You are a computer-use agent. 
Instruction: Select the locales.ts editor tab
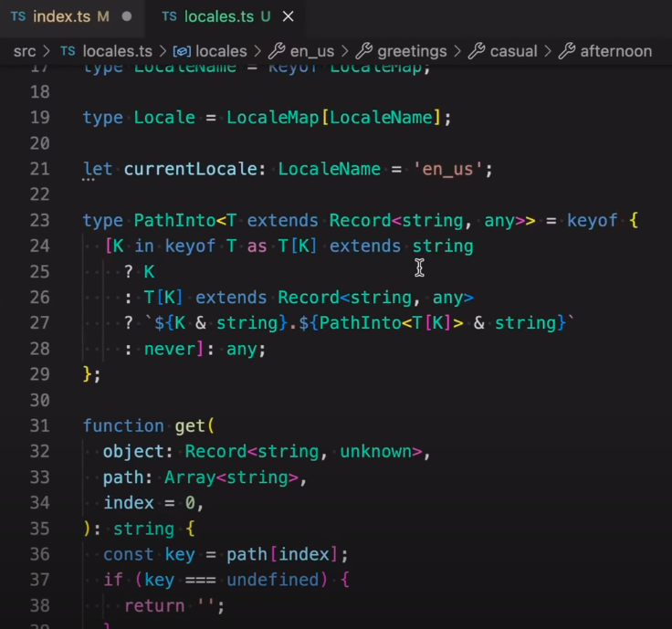[x=217, y=16]
